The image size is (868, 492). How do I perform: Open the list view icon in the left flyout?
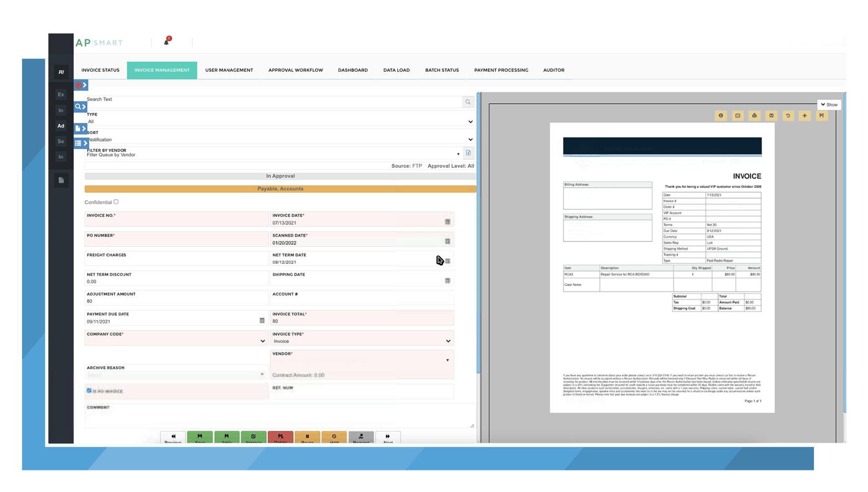tap(79, 143)
